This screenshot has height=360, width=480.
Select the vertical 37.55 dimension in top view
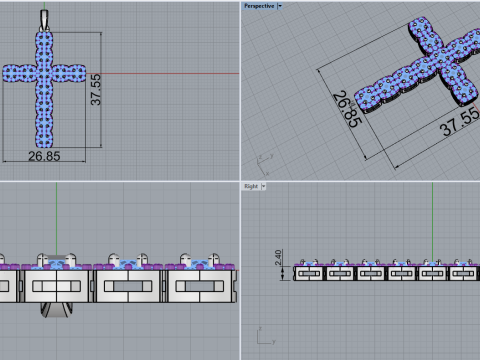click(x=96, y=90)
